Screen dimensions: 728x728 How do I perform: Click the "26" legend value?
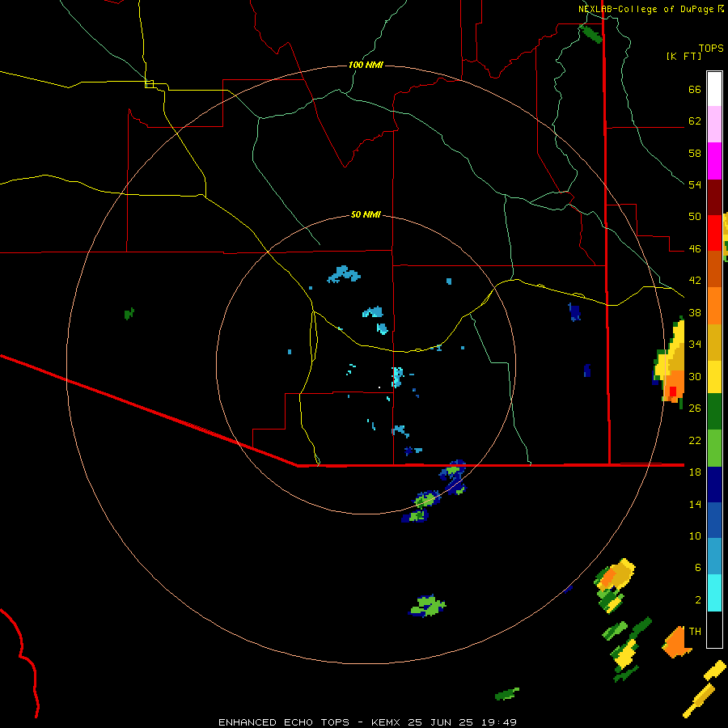click(x=695, y=408)
